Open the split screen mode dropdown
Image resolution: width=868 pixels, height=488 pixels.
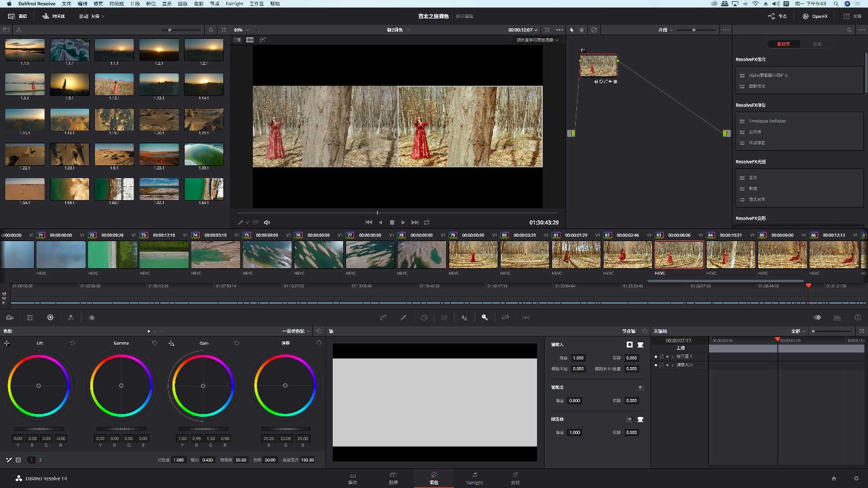point(538,40)
